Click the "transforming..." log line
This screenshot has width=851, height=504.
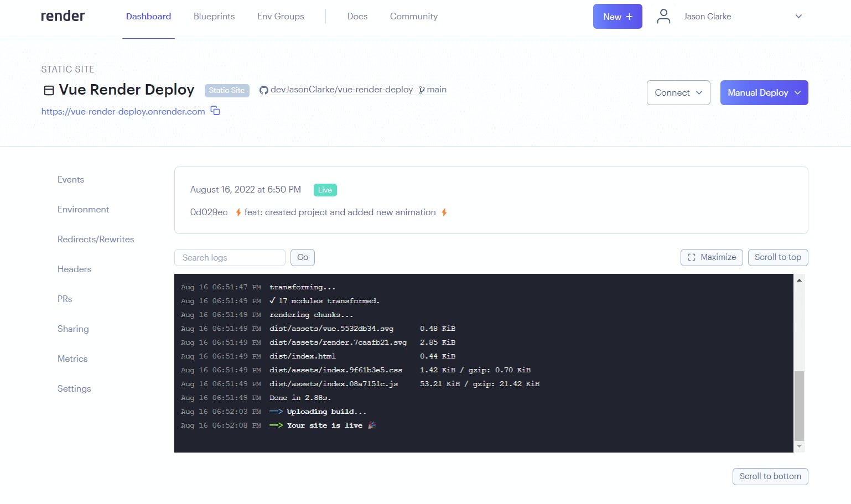coord(302,287)
